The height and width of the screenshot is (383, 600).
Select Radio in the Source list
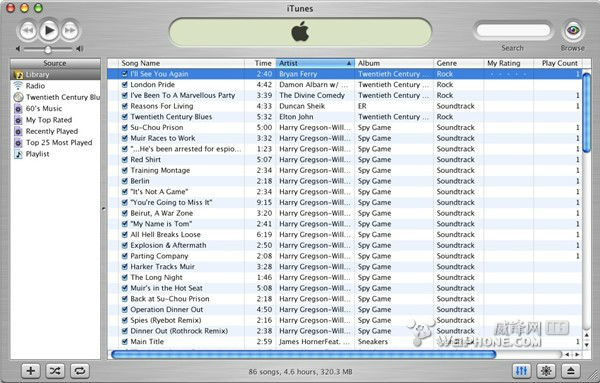click(55, 86)
